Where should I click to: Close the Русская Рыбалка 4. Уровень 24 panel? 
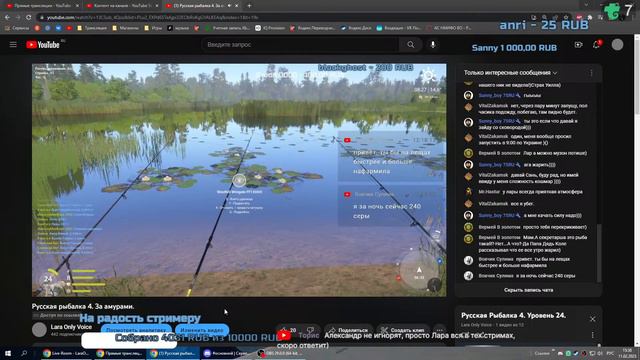click(x=592, y=319)
